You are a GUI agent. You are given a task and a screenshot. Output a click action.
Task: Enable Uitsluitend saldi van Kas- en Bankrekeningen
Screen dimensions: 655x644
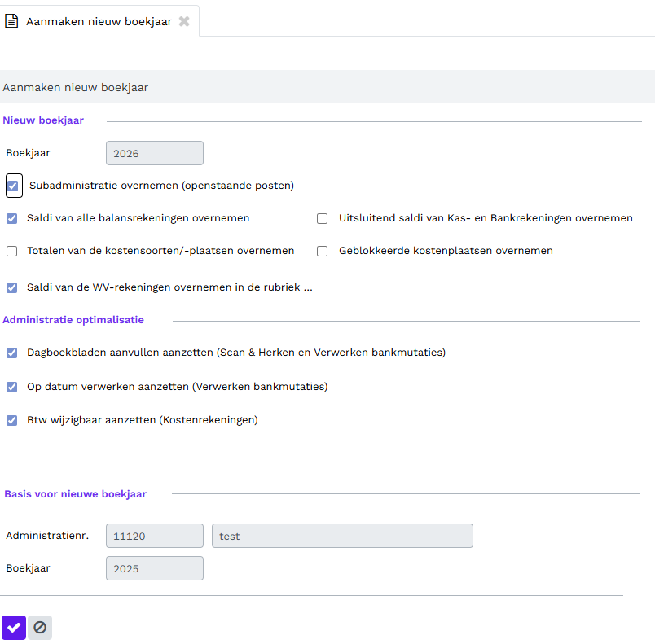point(322,218)
